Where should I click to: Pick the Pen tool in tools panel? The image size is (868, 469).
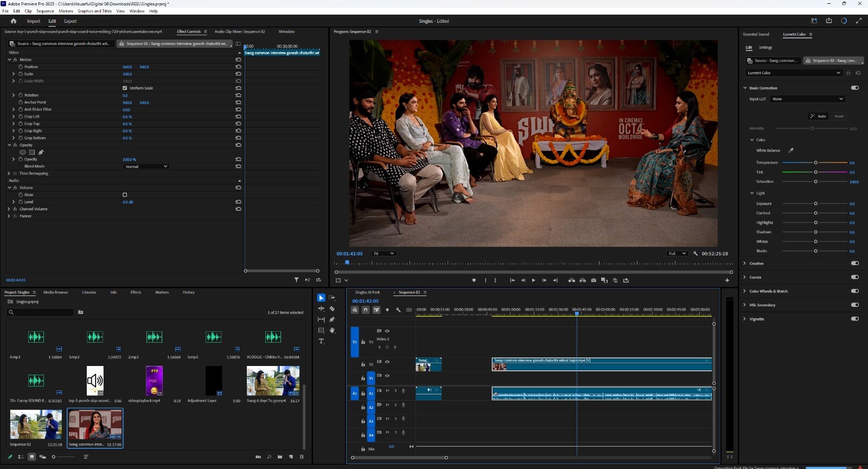pos(332,319)
